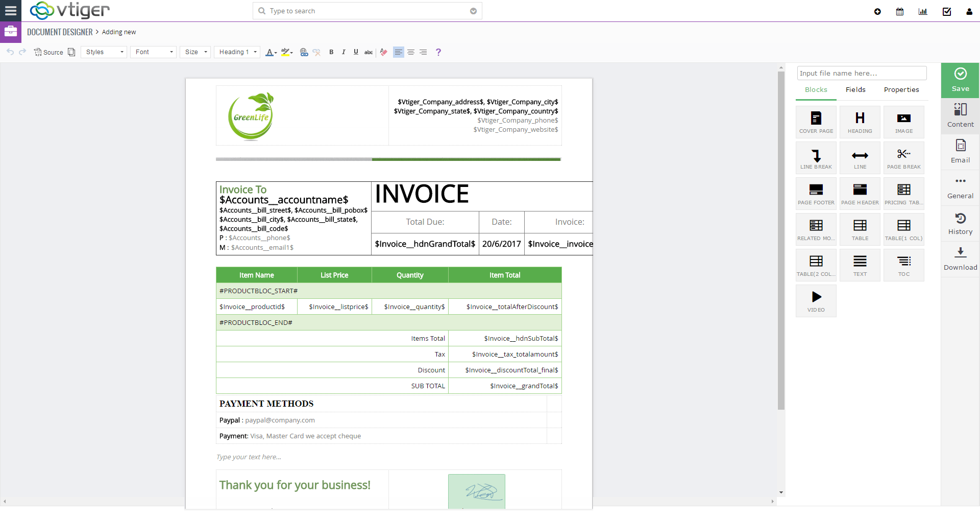Switch to the Fields tab

(855, 89)
